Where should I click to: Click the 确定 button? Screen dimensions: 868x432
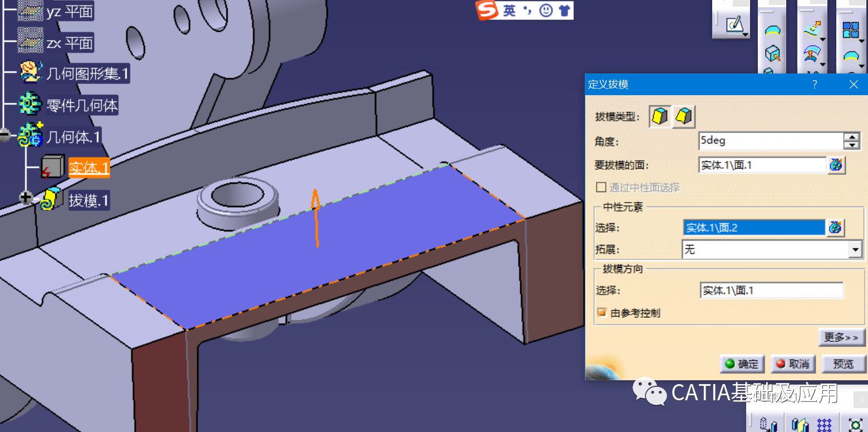pos(742,364)
